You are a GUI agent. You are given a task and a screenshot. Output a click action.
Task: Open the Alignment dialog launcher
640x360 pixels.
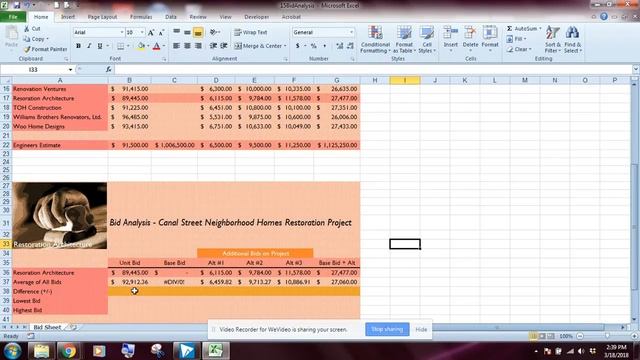pos(286,59)
